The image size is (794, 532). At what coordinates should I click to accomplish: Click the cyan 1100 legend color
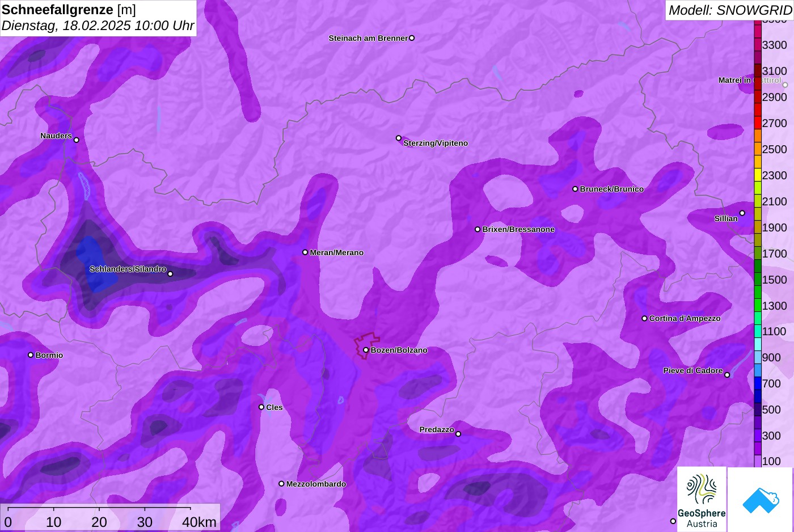(x=758, y=331)
